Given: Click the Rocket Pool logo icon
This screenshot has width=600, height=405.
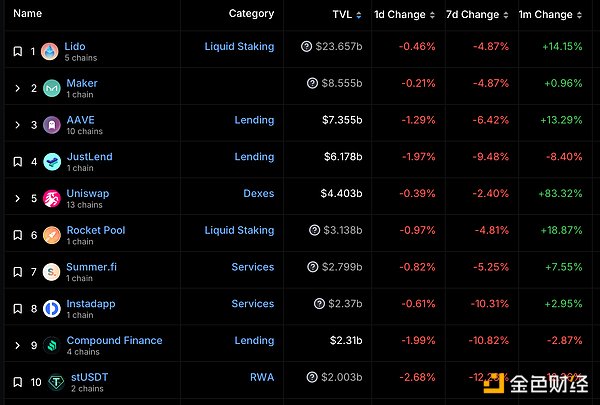Looking at the screenshot, I should [x=50, y=236].
